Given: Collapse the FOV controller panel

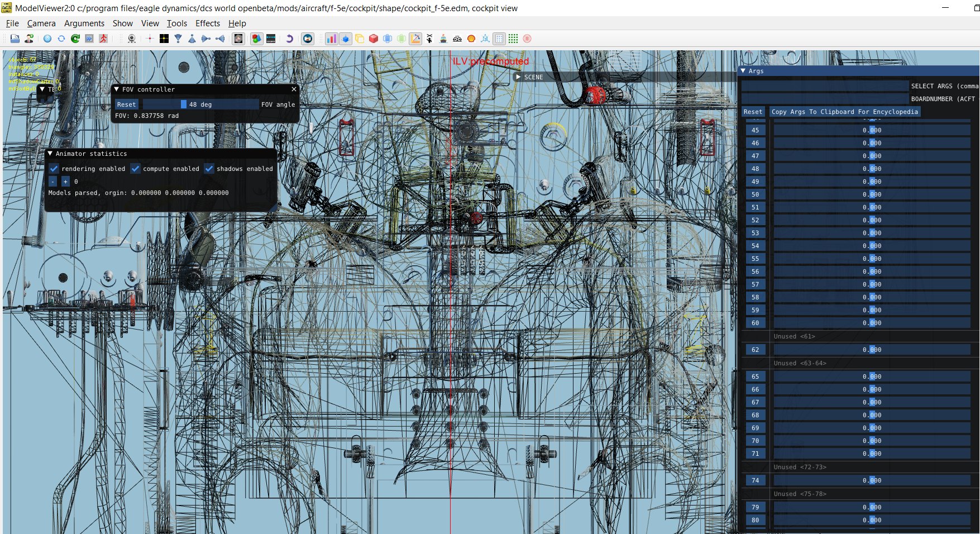Looking at the screenshot, I should 116,89.
